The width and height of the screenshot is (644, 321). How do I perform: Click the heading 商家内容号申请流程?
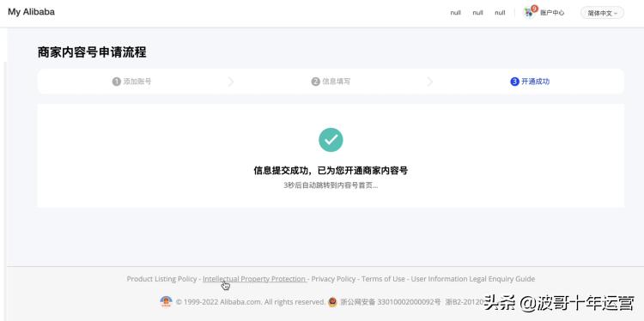(92, 52)
